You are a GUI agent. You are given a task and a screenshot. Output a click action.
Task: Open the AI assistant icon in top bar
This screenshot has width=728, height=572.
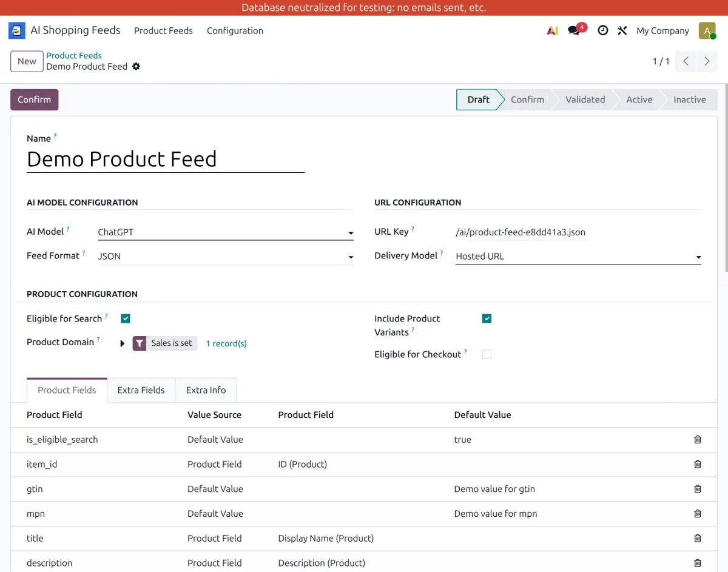[x=552, y=30]
